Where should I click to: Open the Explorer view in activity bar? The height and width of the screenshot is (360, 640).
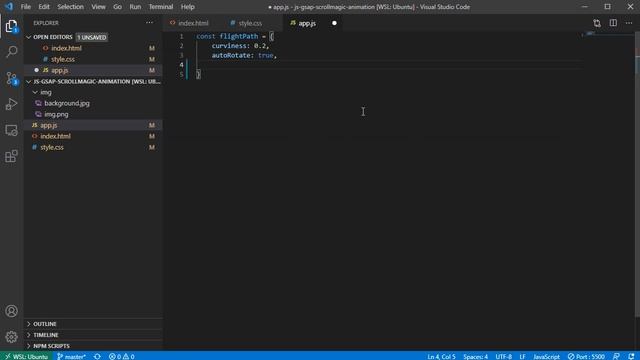pos(11,26)
